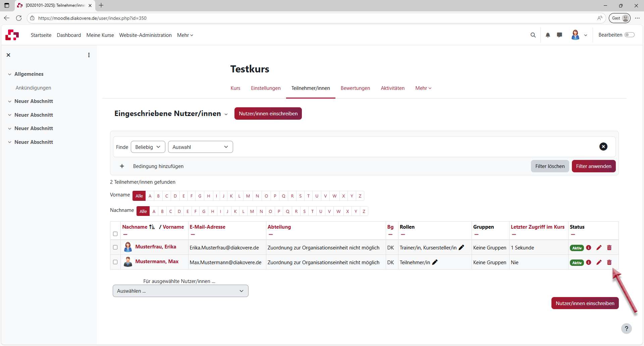The height and width of the screenshot is (346, 644).
Task: Click the search magnifier icon in header
Action: pos(533,35)
